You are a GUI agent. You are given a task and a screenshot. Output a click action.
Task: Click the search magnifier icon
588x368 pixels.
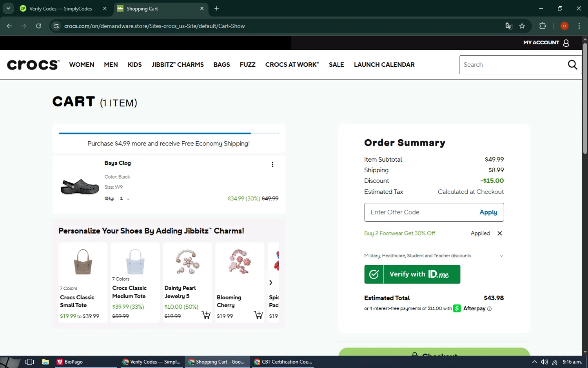click(572, 65)
